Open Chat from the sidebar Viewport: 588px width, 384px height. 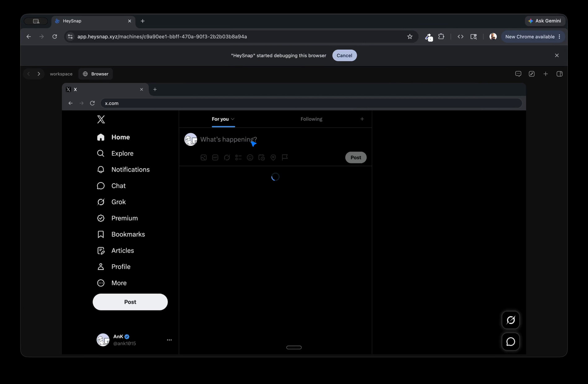pyautogui.click(x=111, y=186)
